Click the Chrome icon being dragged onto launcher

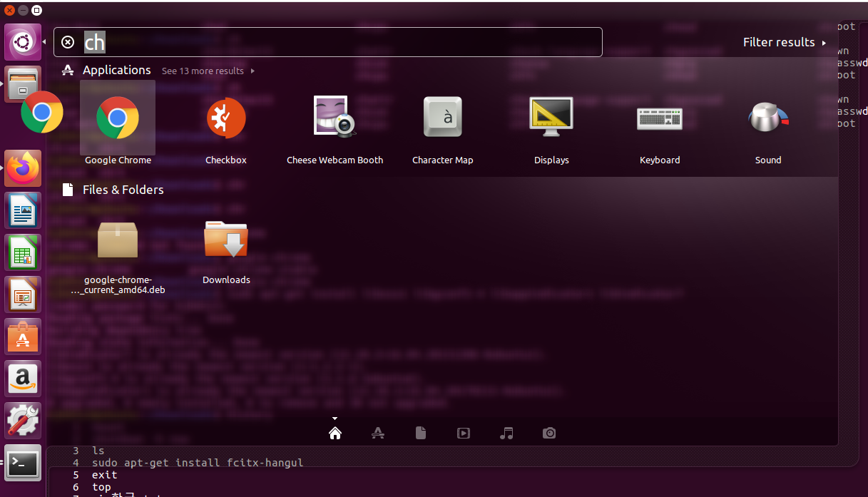pos(42,112)
